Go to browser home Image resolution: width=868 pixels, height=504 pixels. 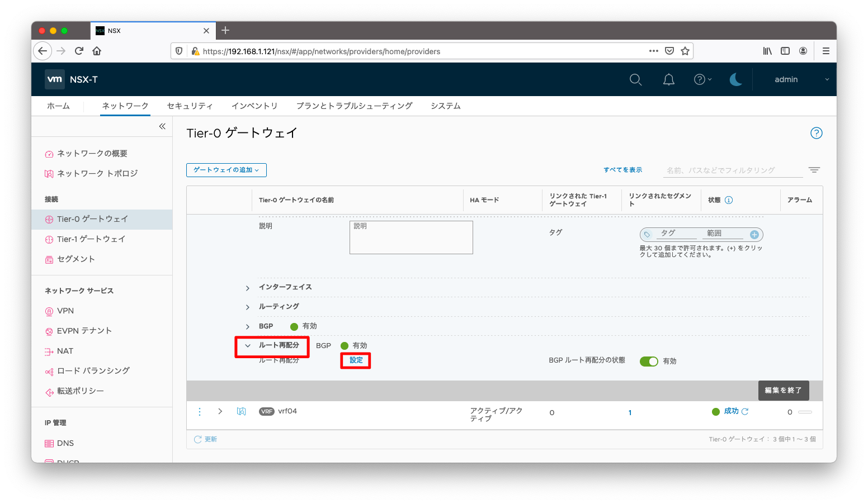coord(97,51)
